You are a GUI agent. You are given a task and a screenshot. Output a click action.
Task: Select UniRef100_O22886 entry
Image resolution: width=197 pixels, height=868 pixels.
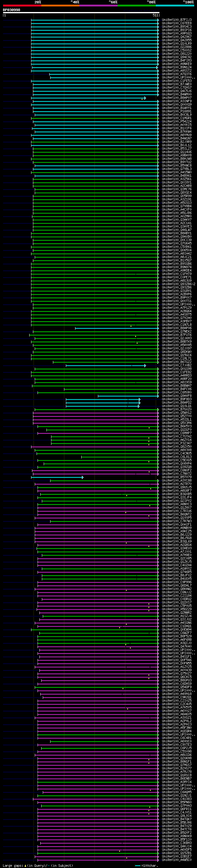pyautogui.click(x=177, y=47)
